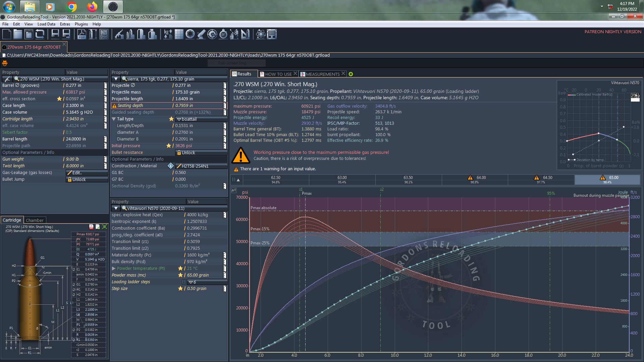Toggle the loading ladder steps icon
644x362 pixels.
(x=183, y=282)
